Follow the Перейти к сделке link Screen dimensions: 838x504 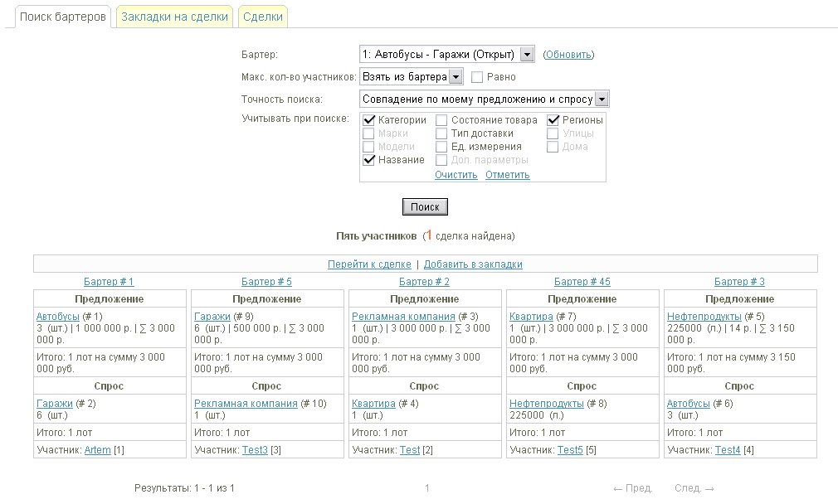(x=369, y=264)
